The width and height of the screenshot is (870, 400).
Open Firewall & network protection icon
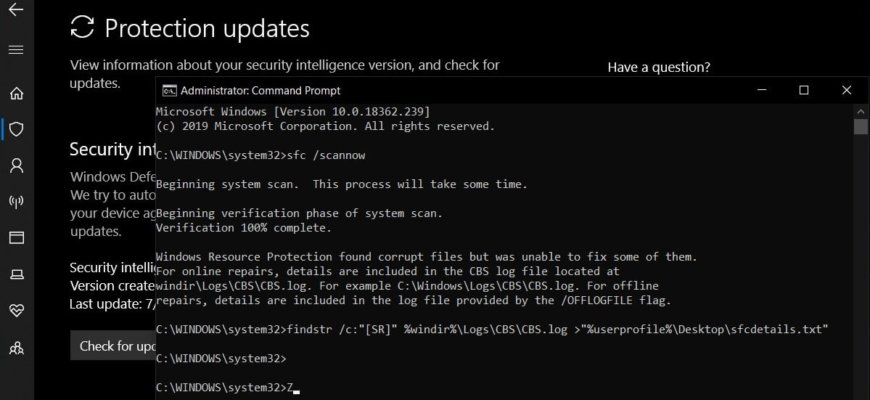coord(17,201)
